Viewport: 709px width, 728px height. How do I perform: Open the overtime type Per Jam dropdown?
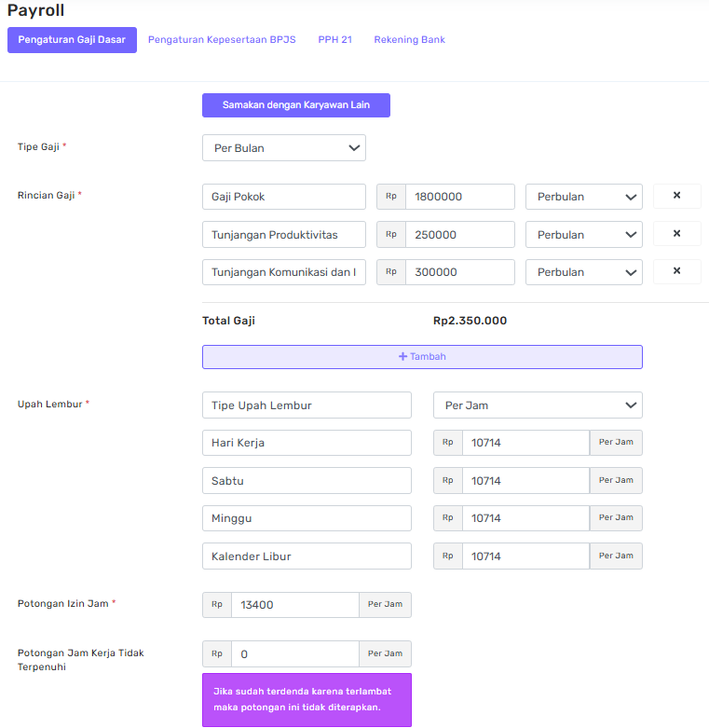[538, 405]
